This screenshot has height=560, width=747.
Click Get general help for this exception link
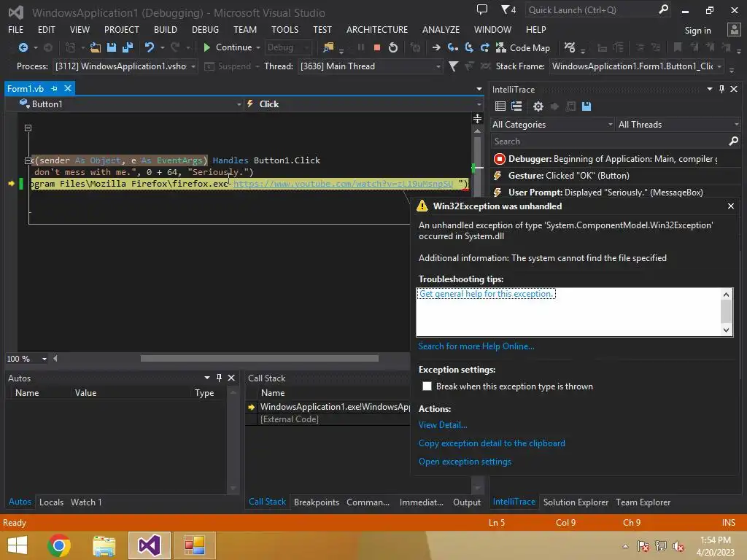pos(487,294)
